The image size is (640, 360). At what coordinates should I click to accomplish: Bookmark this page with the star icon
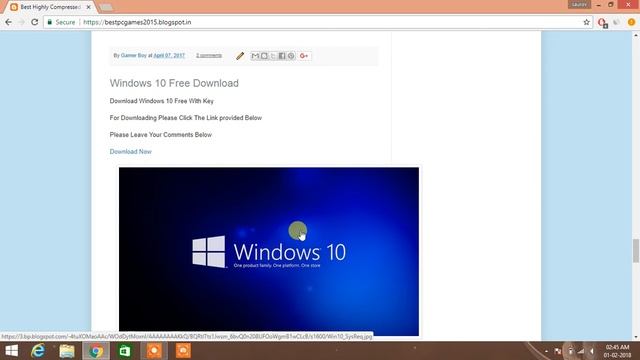pos(587,22)
